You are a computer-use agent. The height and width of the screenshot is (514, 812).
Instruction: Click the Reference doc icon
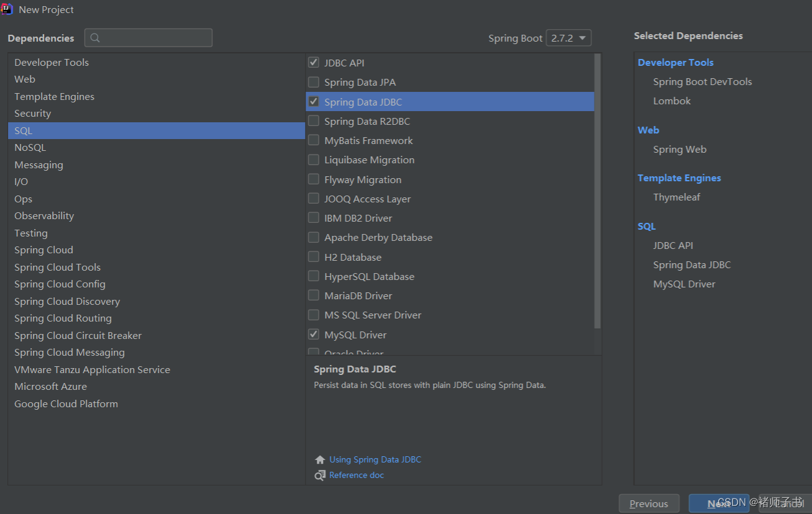tap(320, 476)
